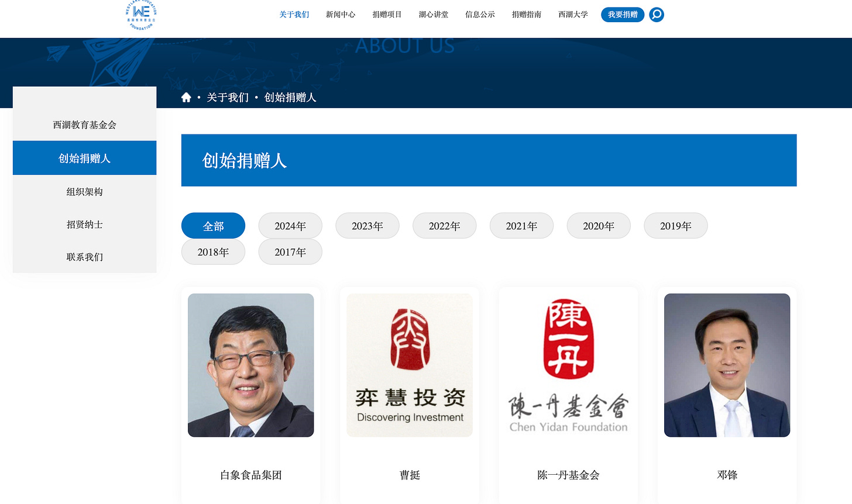Select 创始捐赠人 in sidebar
Viewport: 852px width, 504px height.
click(85, 158)
